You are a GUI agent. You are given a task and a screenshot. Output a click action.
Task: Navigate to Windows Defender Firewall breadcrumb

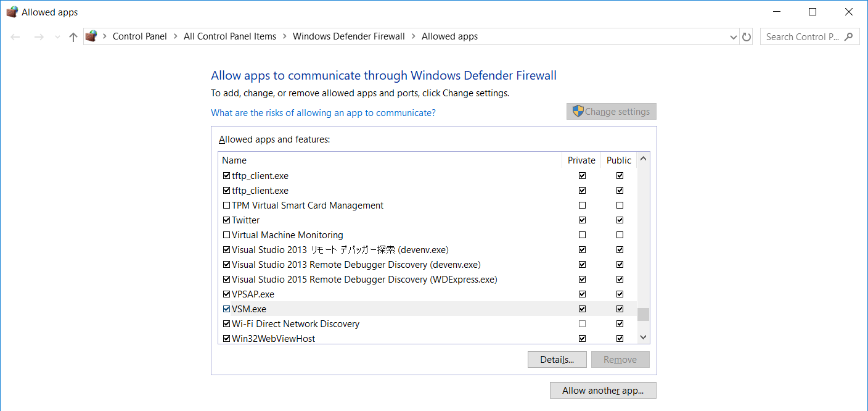point(349,36)
